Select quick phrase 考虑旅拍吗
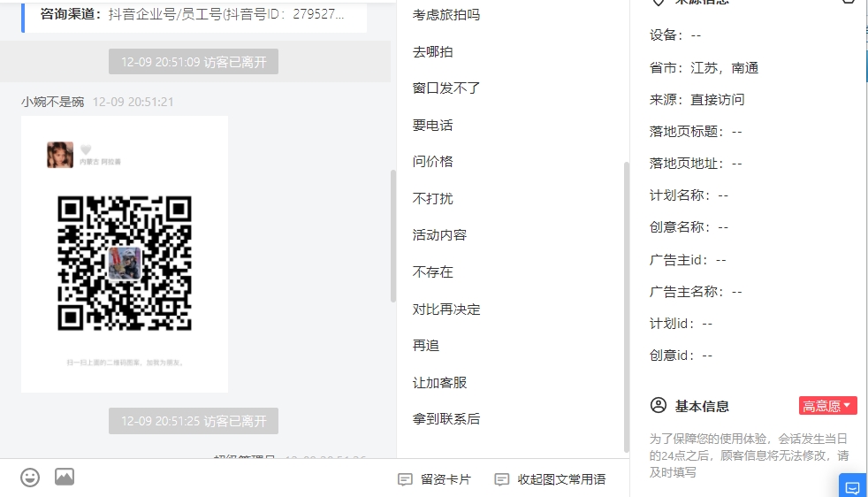The height and width of the screenshot is (497, 868). (x=446, y=15)
